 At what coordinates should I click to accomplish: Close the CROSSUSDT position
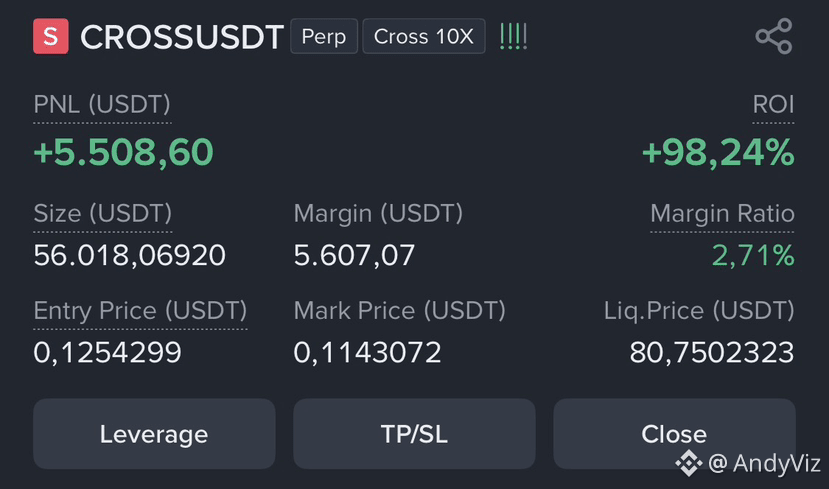click(x=674, y=434)
